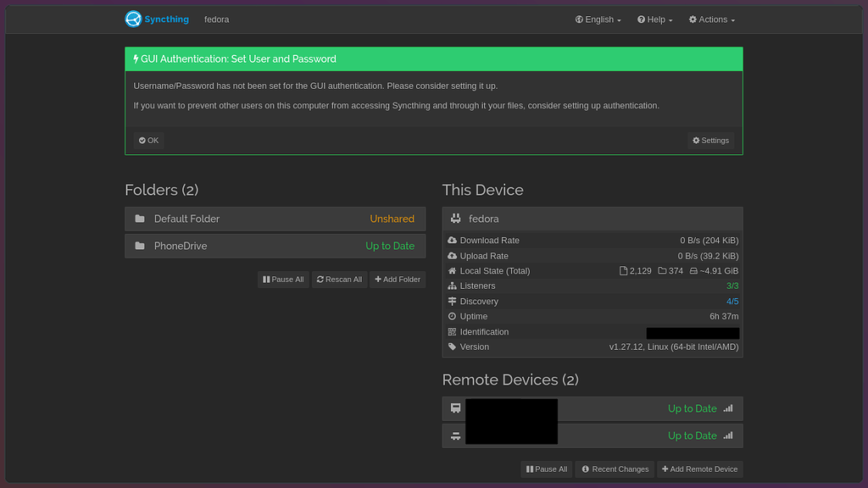
Task: Open the English language dropdown
Action: [x=598, y=19]
